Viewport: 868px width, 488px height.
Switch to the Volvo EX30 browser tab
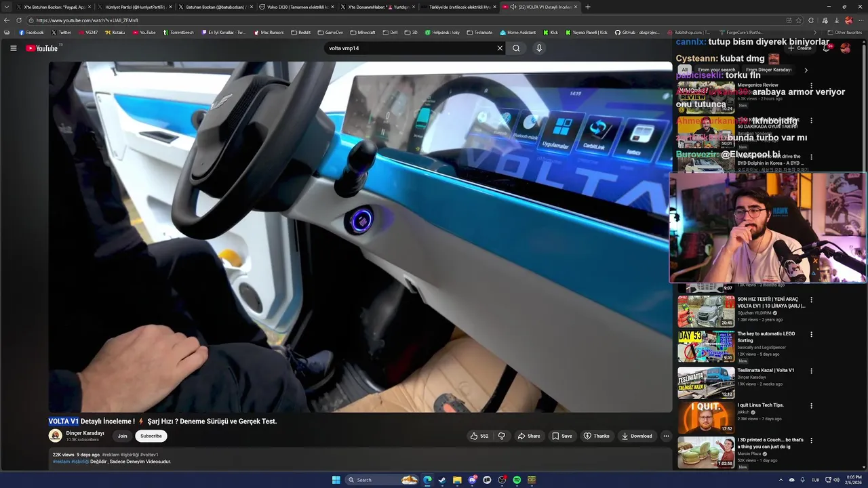296,7
